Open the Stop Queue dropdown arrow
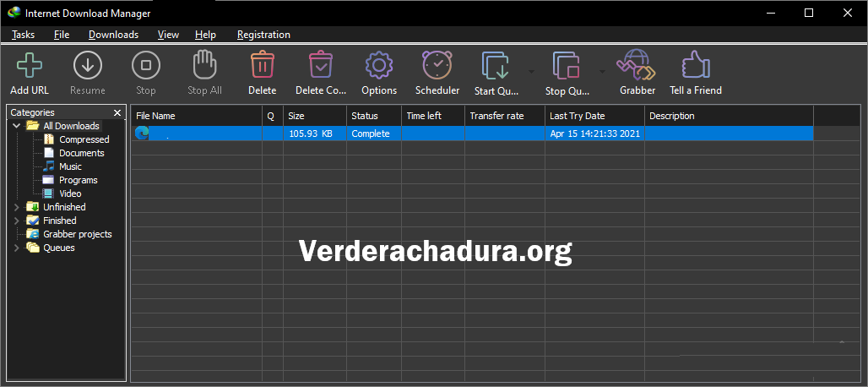Screen dimensions: 868x387 [x=602, y=72]
